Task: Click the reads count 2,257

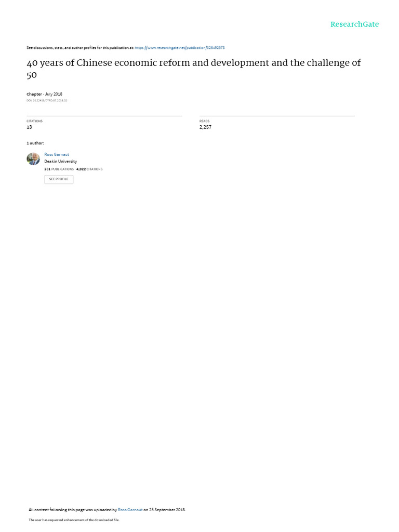Action: coord(205,127)
